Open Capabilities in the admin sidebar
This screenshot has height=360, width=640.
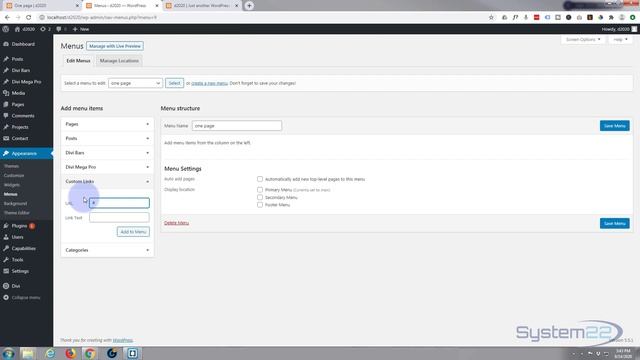(24, 249)
